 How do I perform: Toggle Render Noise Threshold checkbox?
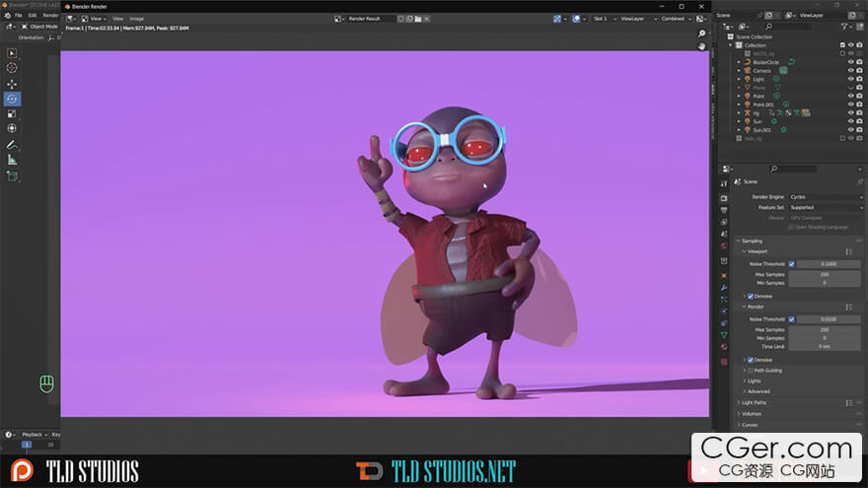(792, 319)
